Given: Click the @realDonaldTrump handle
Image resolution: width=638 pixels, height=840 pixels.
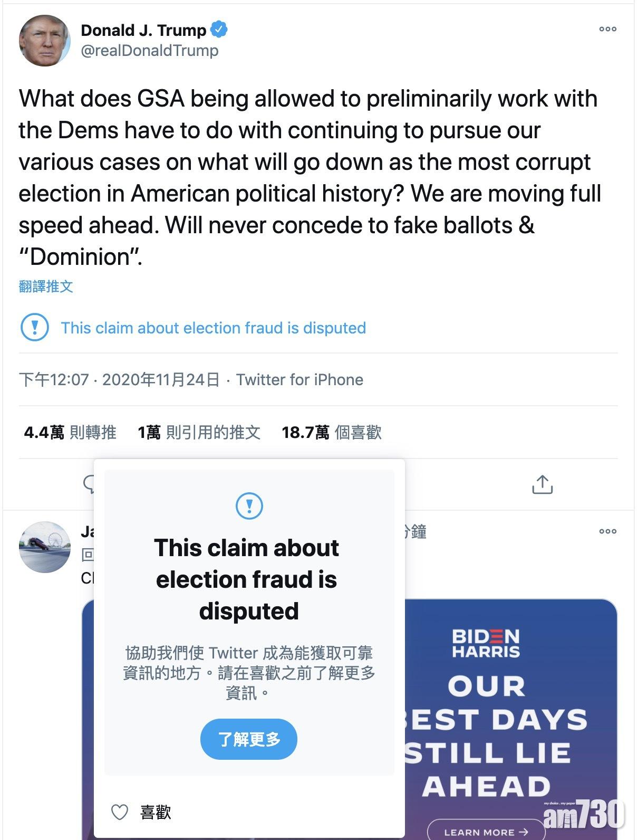Looking at the screenshot, I should tap(149, 51).
